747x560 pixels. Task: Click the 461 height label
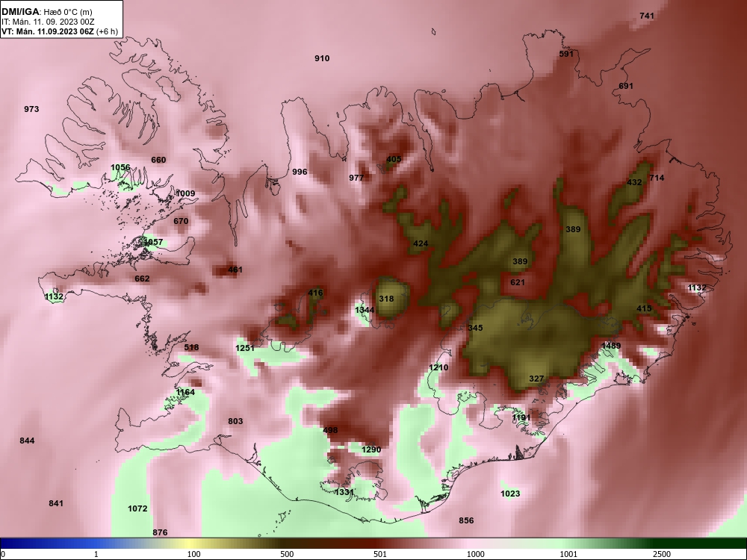235,270
